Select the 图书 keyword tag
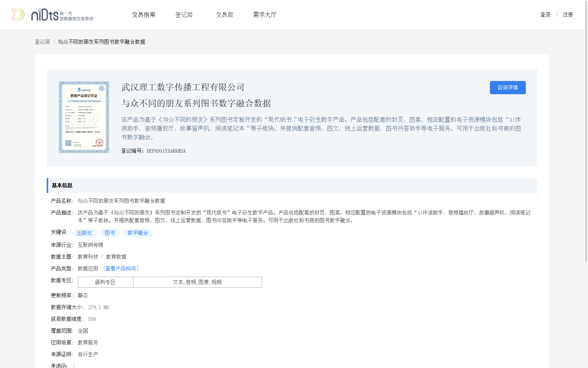The width and height of the screenshot is (588, 368). pyautogui.click(x=110, y=233)
